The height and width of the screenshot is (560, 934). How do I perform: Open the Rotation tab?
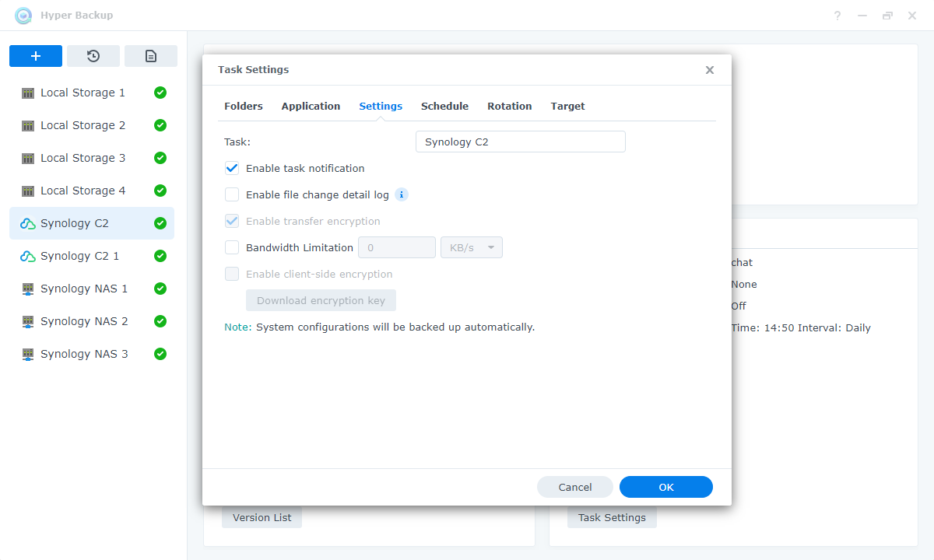509,106
